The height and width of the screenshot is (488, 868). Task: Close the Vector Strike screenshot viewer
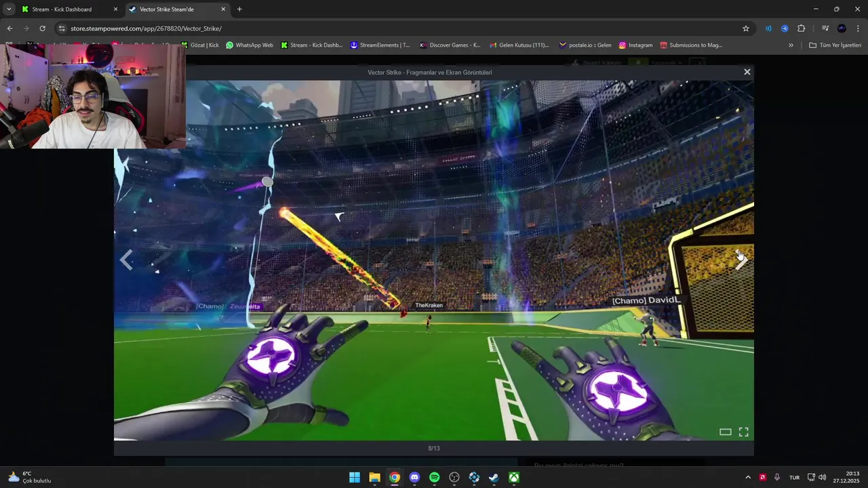(747, 72)
